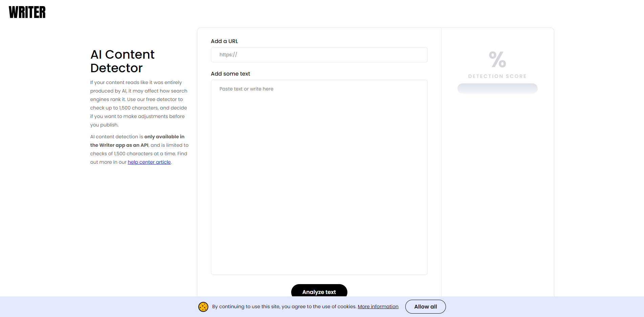Click the DETECTION SCORE label
Image resolution: width=644 pixels, height=317 pixels.
pyautogui.click(x=497, y=76)
